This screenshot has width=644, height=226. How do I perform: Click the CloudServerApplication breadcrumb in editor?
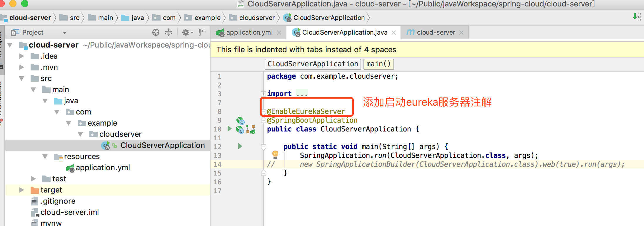(x=313, y=64)
